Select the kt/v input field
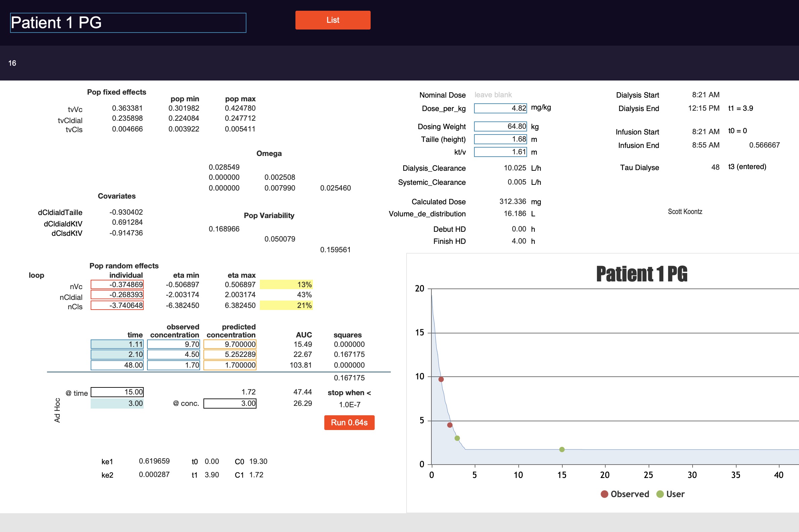 [500, 152]
